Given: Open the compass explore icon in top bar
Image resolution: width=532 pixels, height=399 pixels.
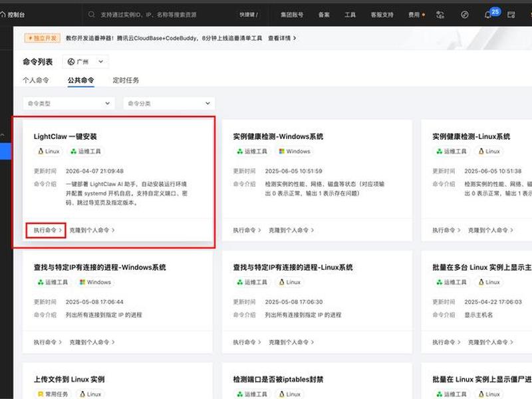Looking at the screenshot, I should pos(465,15).
